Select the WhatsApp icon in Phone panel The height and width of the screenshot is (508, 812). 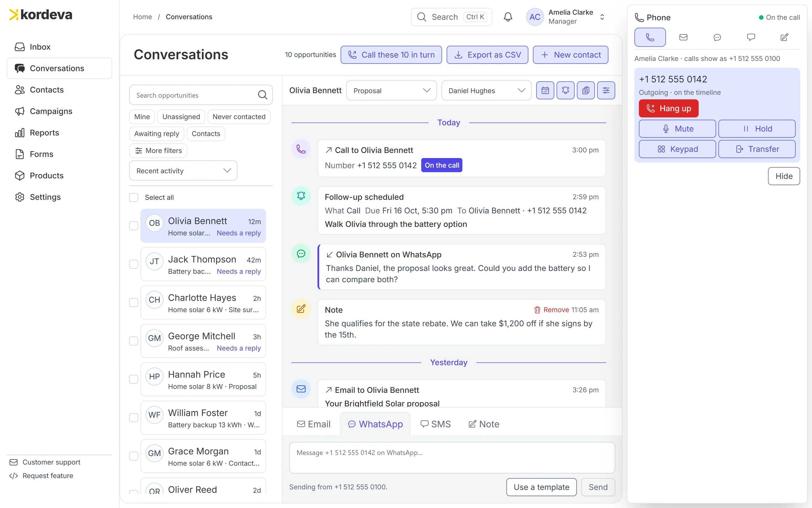tap(717, 37)
